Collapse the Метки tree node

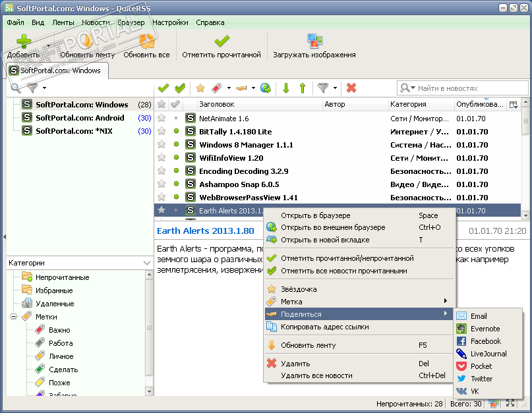point(14,317)
